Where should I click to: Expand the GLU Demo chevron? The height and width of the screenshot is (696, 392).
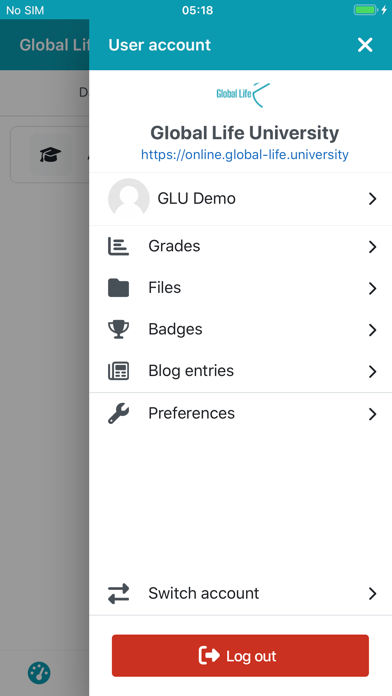tap(372, 199)
